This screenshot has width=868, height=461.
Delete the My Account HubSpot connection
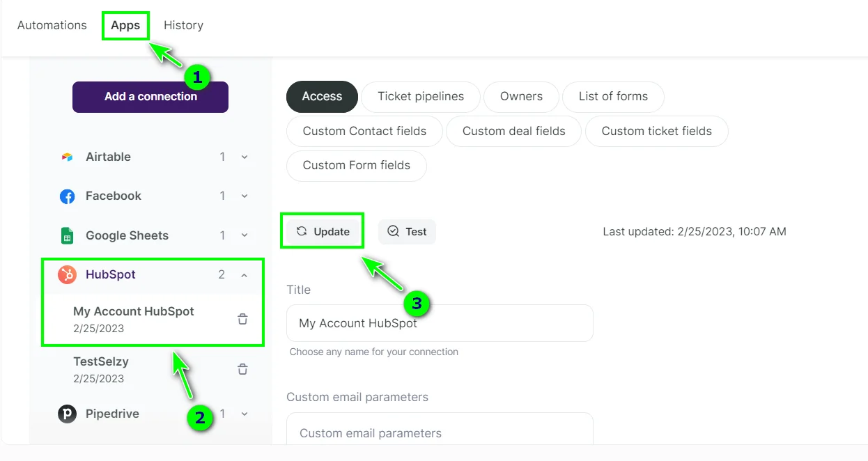pyautogui.click(x=242, y=319)
